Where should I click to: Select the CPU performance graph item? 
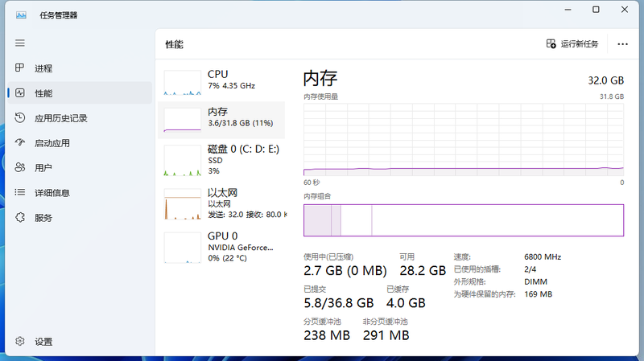pyautogui.click(x=221, y=82)
